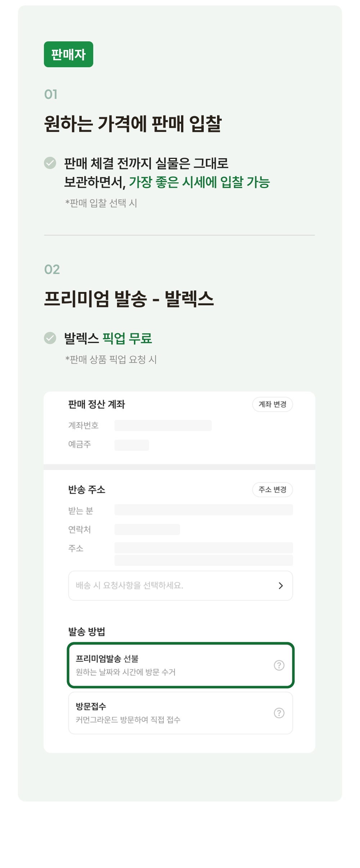This screenshot has height=868, width=360.
Task: Click the 연락처 value field
Action: pos(147,529)
